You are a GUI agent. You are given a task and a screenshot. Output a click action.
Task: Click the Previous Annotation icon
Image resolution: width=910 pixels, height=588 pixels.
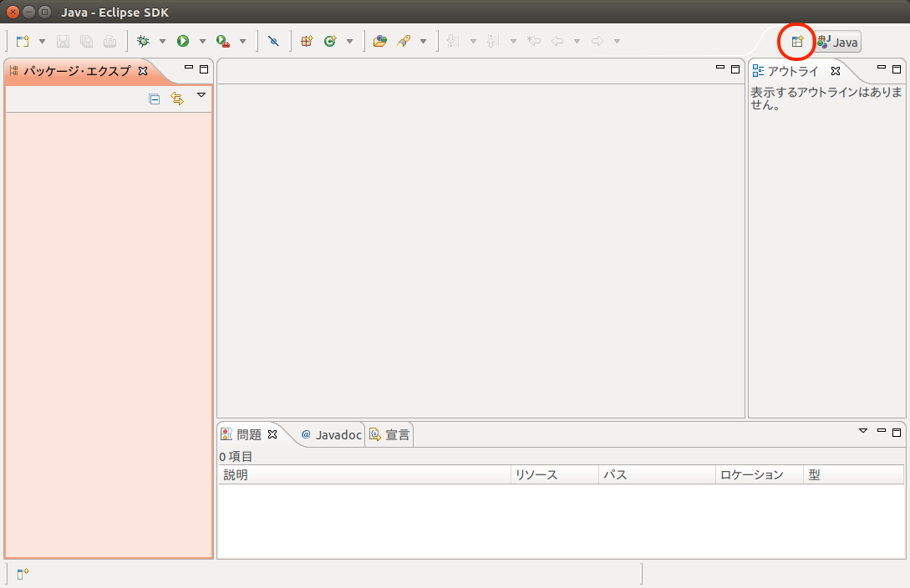pos(493,41)
